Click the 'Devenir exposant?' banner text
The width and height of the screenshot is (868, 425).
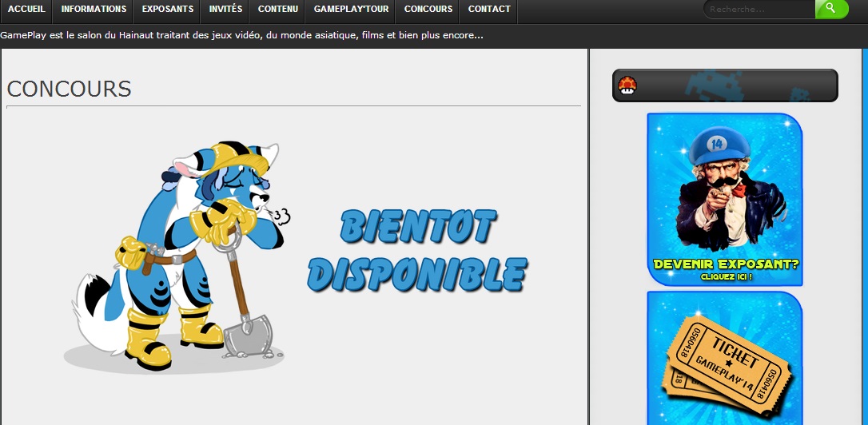point(726,264)
